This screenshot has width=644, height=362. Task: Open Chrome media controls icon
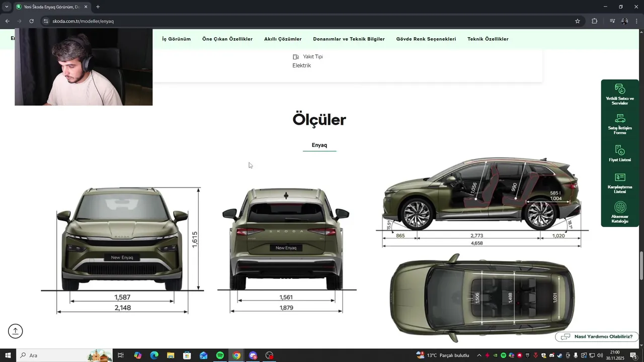(x=612, y=21)
